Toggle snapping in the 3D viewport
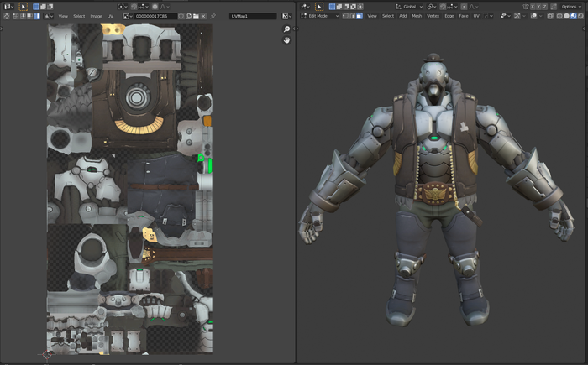 [x=443, y=7]
